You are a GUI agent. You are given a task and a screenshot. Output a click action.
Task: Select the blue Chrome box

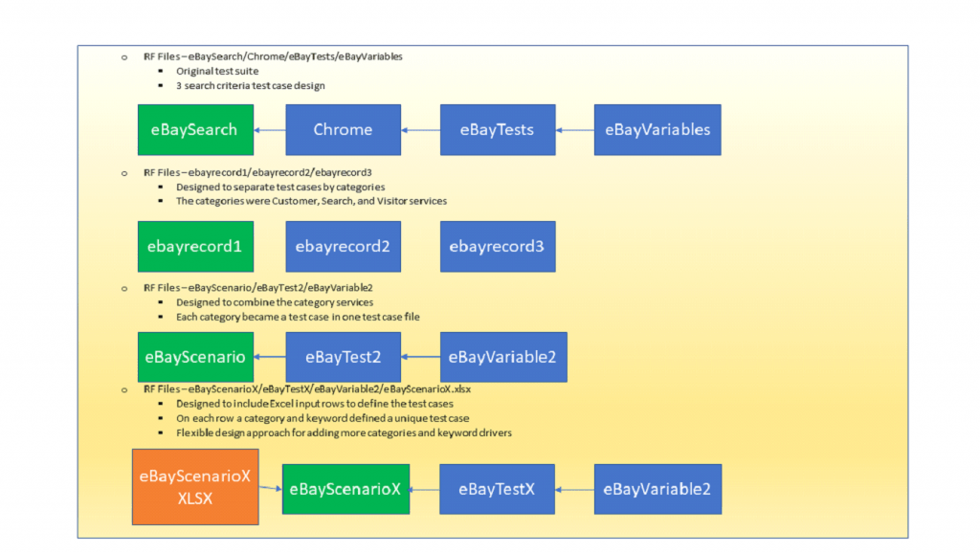(344, 129)
